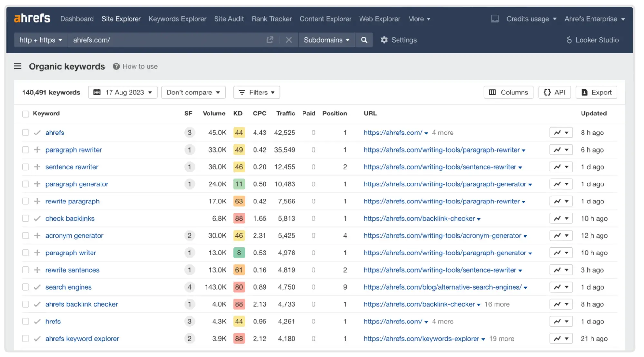Open the http + https protocol dropdown
The width and height of the screenshot is (644, 357).
pos(41,40)
